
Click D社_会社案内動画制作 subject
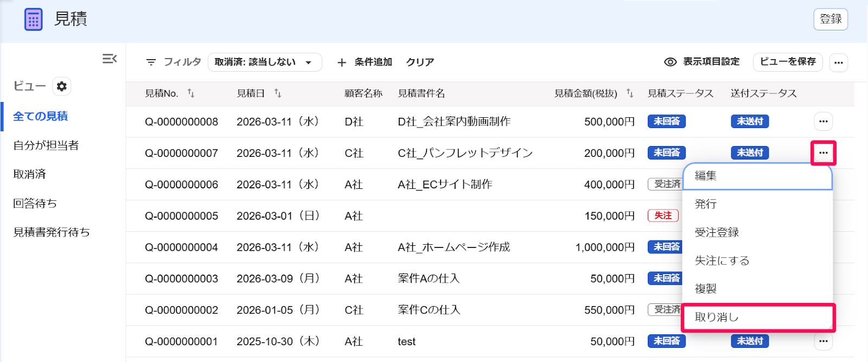click(x=454, y=122)
